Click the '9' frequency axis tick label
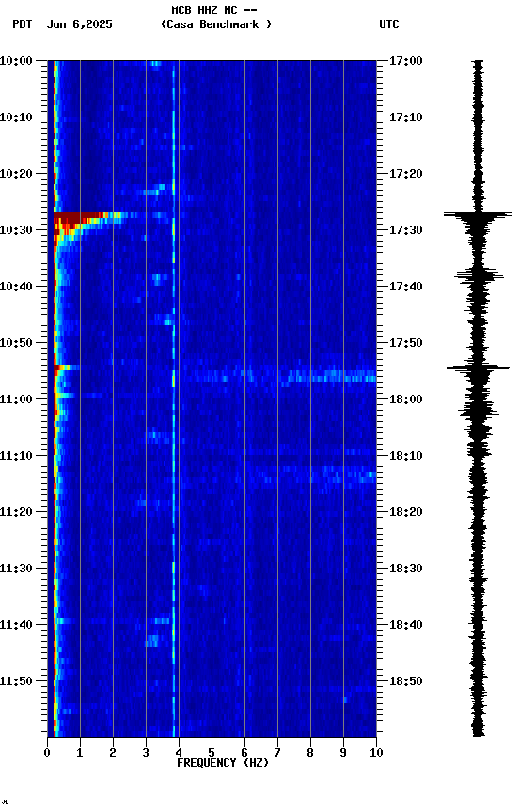This screenshot has width=519, height=812. coord(343,753)
